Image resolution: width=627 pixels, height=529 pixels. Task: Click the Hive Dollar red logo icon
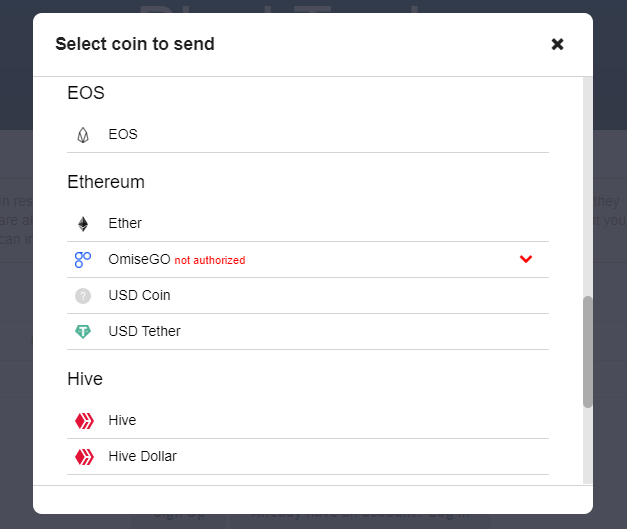(84, 457)
